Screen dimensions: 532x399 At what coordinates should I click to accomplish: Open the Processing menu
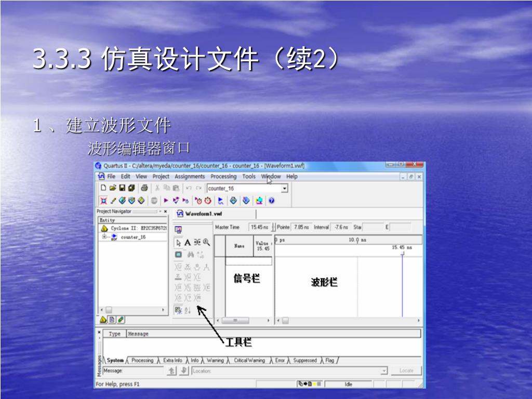(223, 177)
